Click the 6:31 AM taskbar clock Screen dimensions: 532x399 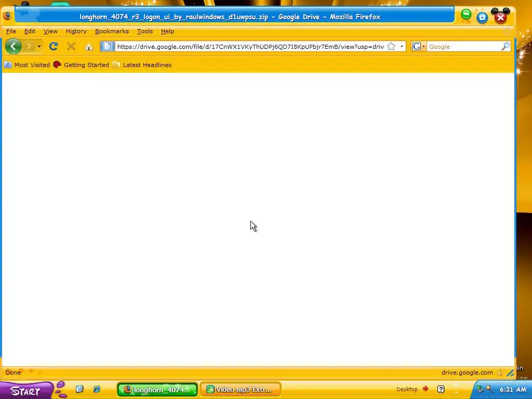click(513, 390)
